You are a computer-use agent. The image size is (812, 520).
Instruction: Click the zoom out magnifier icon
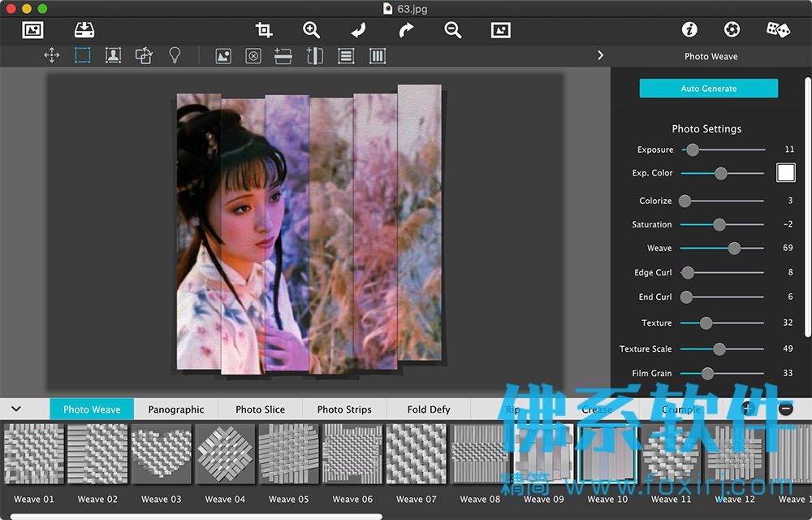452,30
